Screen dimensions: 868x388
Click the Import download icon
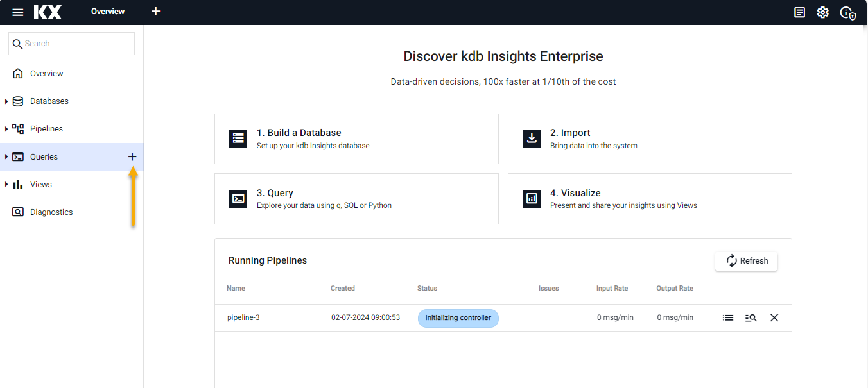[x=532, y=139]
